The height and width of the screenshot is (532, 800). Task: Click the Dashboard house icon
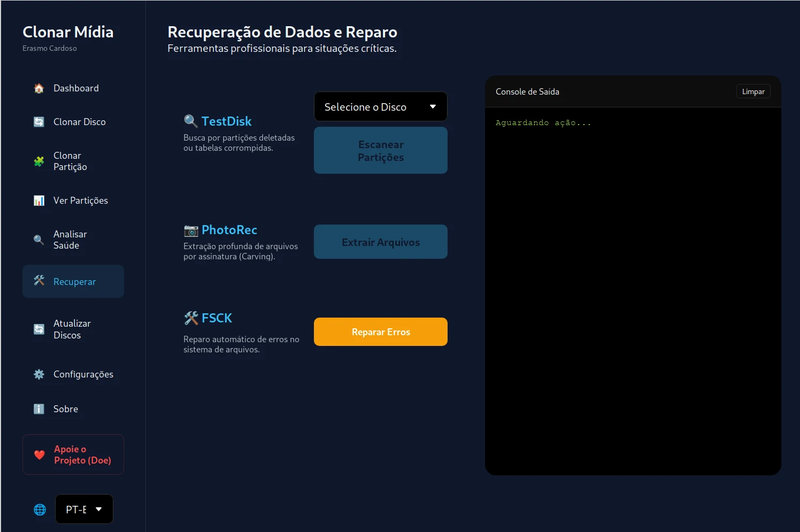(39, 88)
